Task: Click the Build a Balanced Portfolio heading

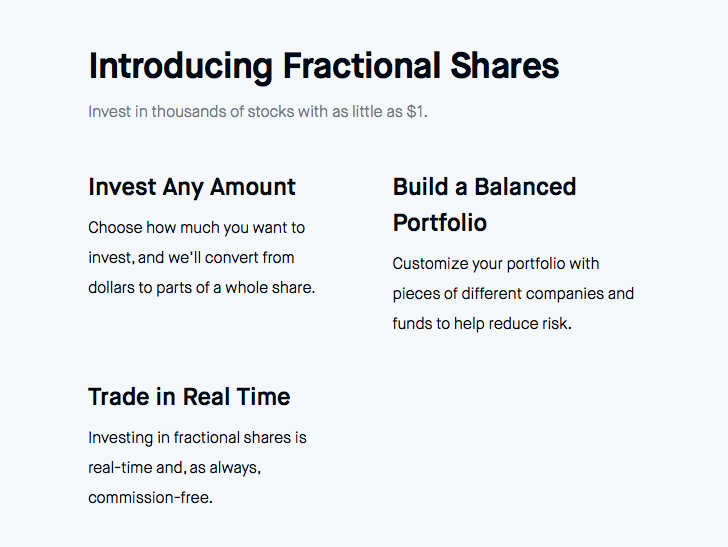Action: [x=484, y=205]
